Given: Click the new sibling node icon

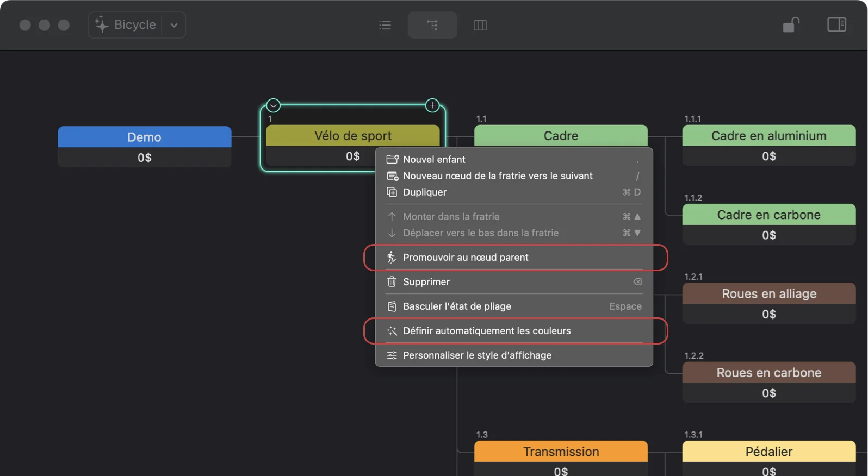Looking at the screenshot, I should [392, 176].
